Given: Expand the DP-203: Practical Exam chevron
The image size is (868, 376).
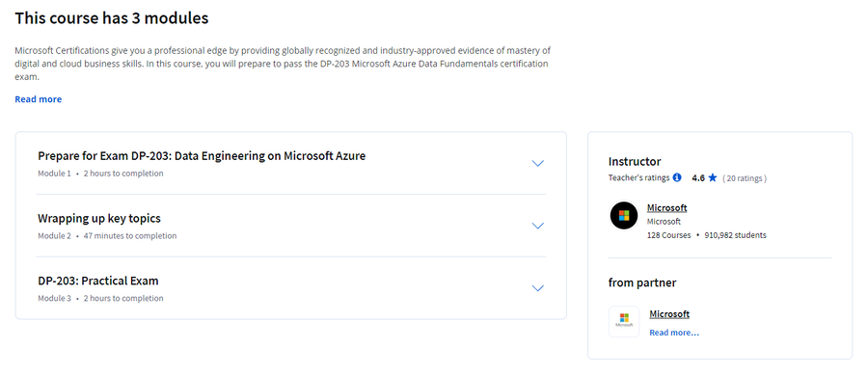Looking at the screenshot, I should pyautogui.click(x=537, y=288).
